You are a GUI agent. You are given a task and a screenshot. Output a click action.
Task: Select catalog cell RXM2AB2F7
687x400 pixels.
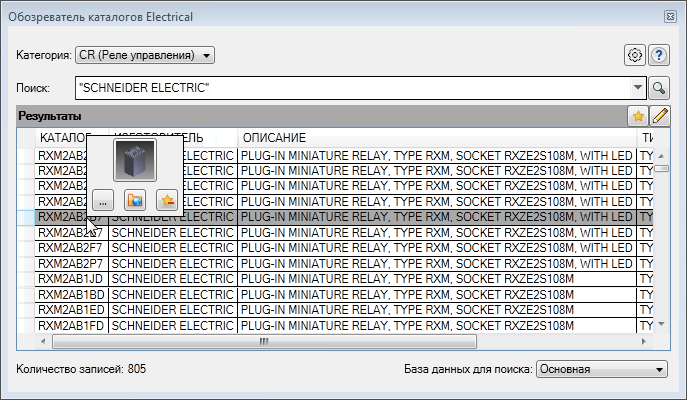pos(71,248)
